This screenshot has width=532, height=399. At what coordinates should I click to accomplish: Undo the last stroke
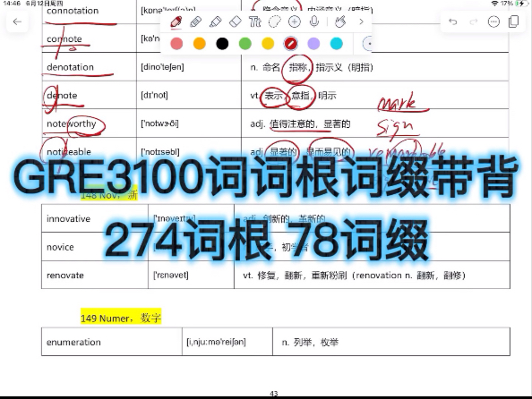(453, 22)
